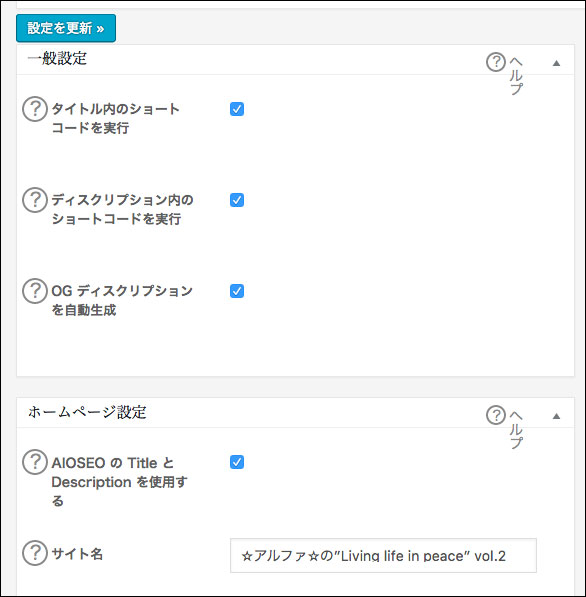Viewport: 586px width, 597px height.
Task: Click help icon beside タイトル内のショートコードを実行
Action: click(35, 109)
